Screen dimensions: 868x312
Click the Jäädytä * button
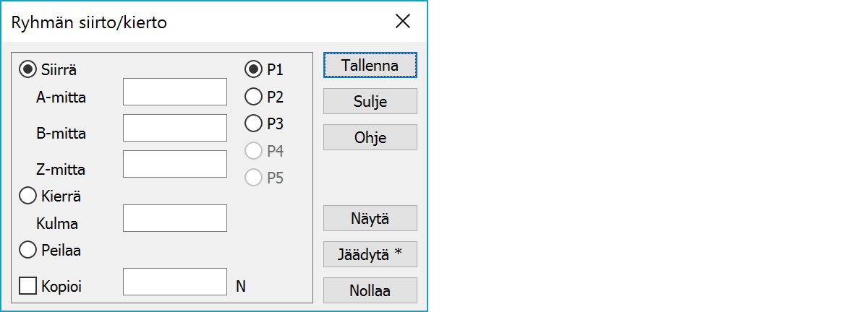click(370, 254)
